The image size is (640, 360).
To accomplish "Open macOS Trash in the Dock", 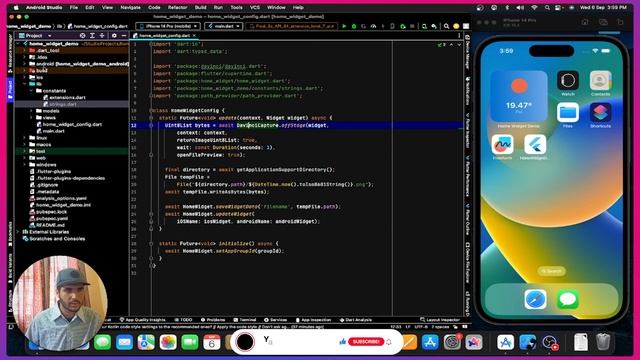I will (x=603, y=342).
